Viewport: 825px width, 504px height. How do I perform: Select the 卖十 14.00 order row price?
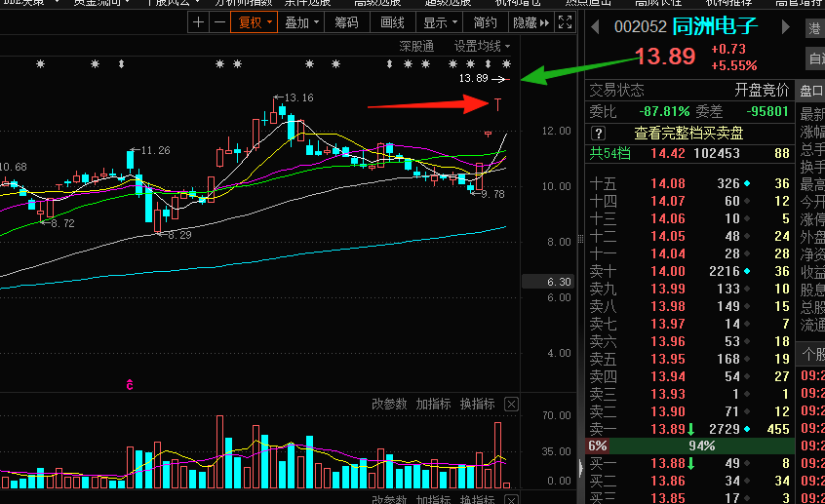(668, 271)
